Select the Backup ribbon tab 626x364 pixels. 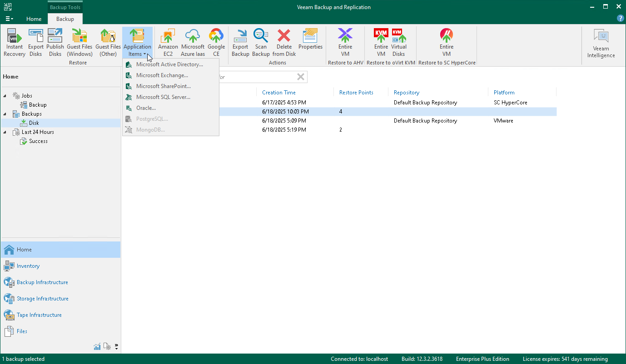(x=65, y=19)
